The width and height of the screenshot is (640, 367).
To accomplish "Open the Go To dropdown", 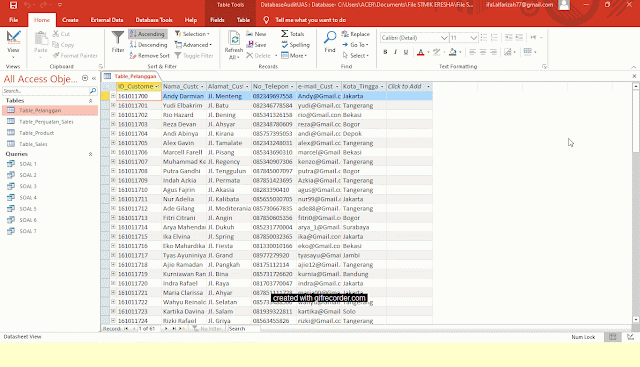I will pos(356,45).
